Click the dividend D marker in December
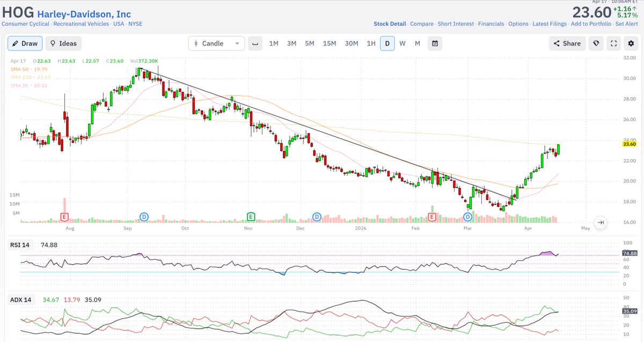This screenshot has width=644, height=342. tap(317, 217)
